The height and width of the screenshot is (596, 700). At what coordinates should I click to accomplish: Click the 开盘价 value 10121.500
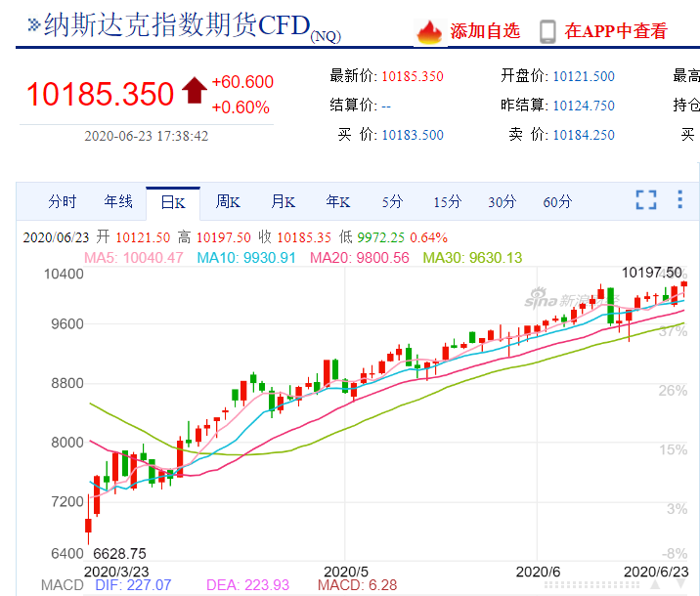coord(584,76)
